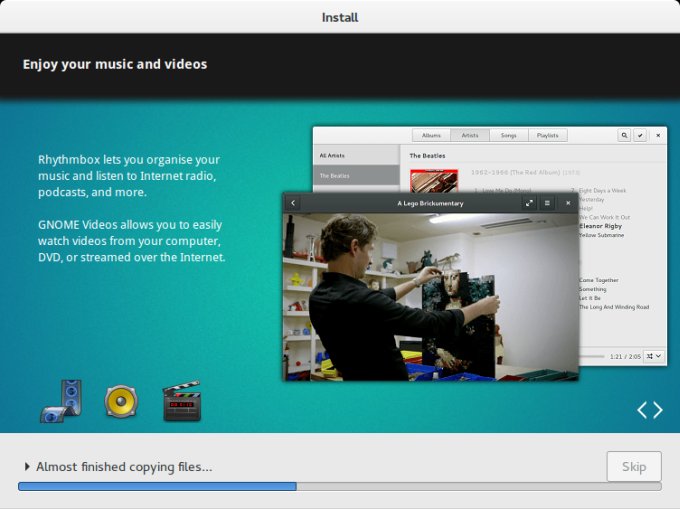The height and width of the screenshot is (509, 680).
Task: Go to next slide arrow
Action: tap(658, 410)
